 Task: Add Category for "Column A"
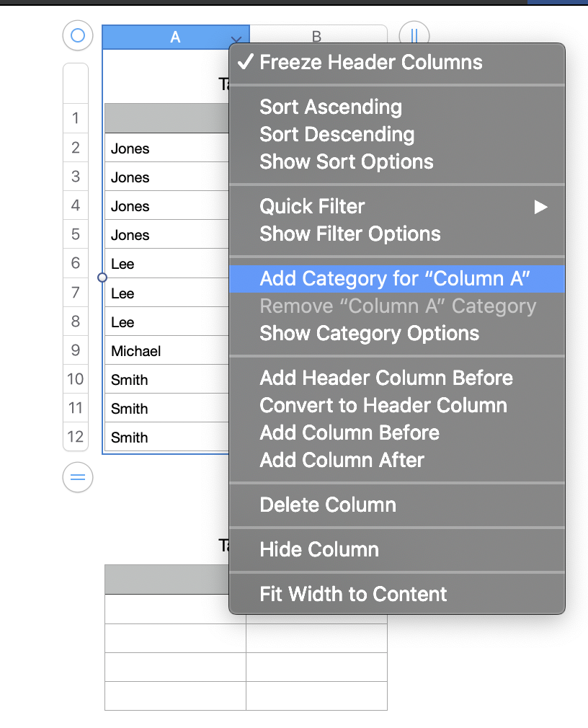(395, 279)
